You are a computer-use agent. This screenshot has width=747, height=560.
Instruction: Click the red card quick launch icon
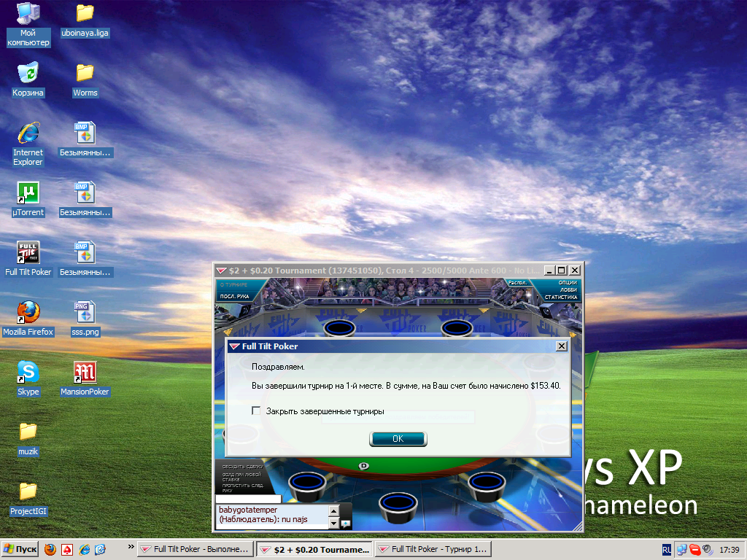coord(66,550)
